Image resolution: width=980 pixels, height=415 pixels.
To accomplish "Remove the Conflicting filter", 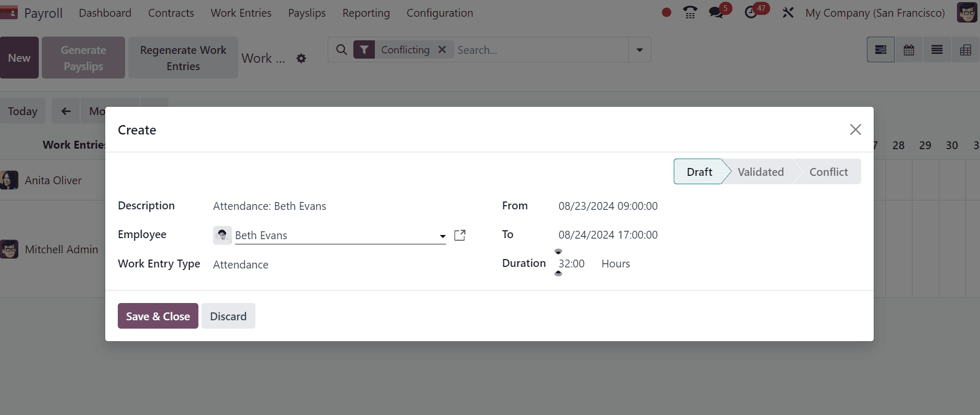I will (x=442, y=50).
